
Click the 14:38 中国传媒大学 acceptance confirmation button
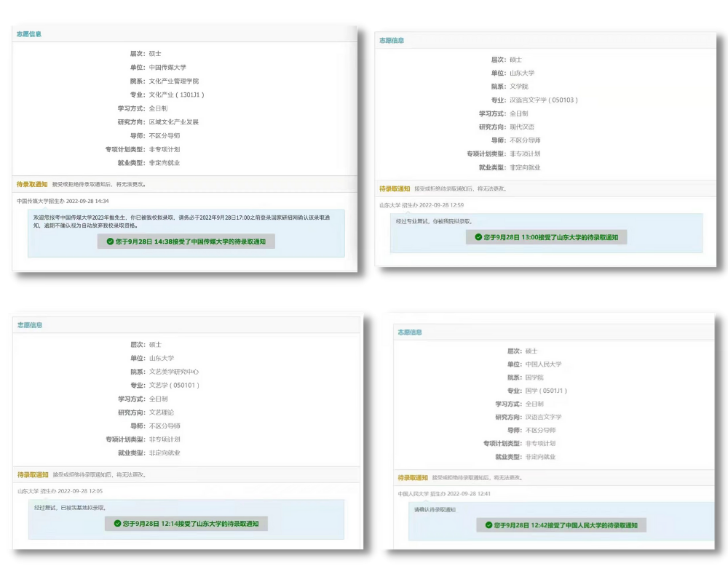click(x=186, y=242)
